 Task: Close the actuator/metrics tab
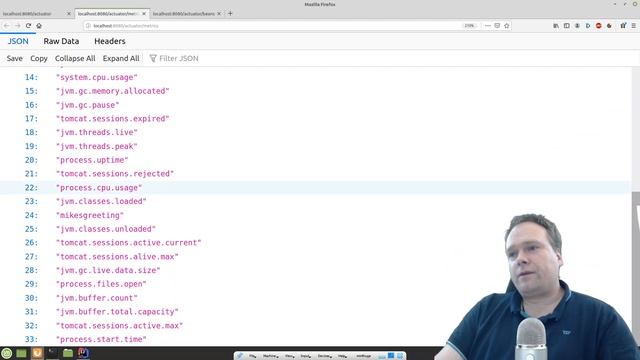(144, 14)
